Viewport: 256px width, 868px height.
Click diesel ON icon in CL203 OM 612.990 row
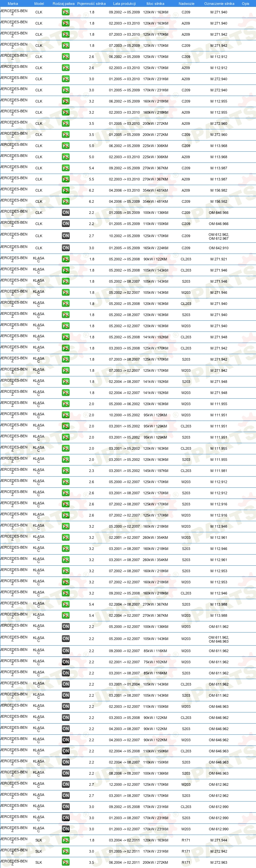[x=66, y=807]
